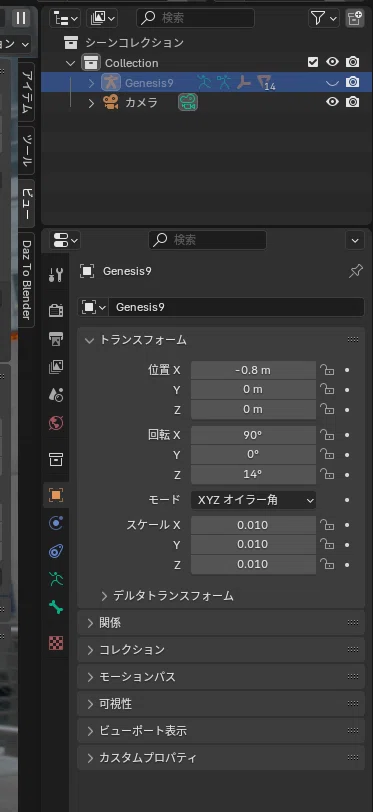Viewport: 373px width, 812px height.
Task: Switch to the ツール sidebar tab
Action: 26,150
